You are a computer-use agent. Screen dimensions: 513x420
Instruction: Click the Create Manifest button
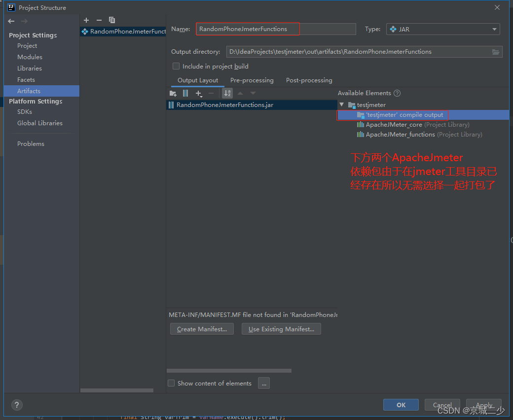pyautogui.click(x=202, y=329)
